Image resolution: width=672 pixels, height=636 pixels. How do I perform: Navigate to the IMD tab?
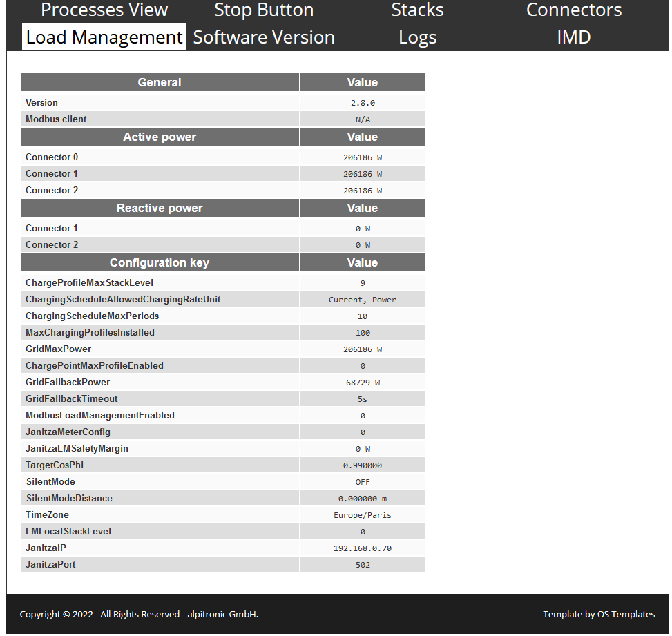point(573,37)
